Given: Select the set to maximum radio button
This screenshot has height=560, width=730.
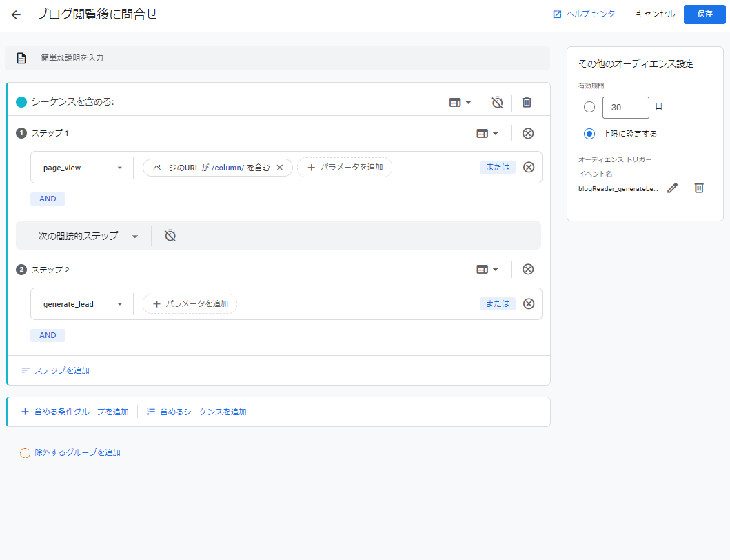Looking at the screenshot, I should coord(589,134).
